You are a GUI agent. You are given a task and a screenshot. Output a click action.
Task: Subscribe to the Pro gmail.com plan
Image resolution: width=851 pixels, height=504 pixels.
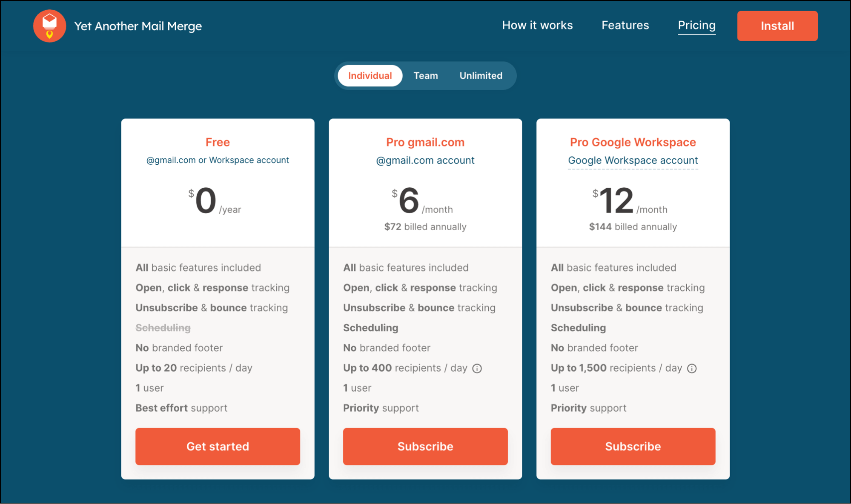[425, 447]
